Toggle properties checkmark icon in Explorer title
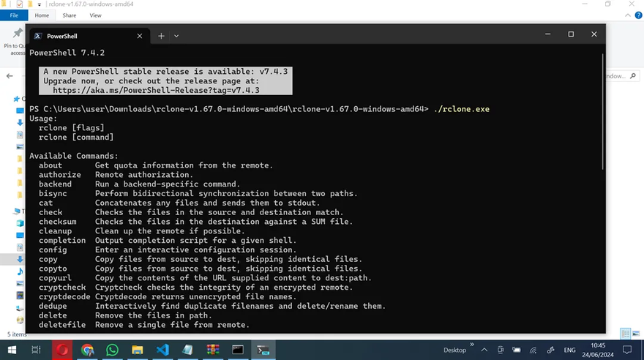 [19, 4]
